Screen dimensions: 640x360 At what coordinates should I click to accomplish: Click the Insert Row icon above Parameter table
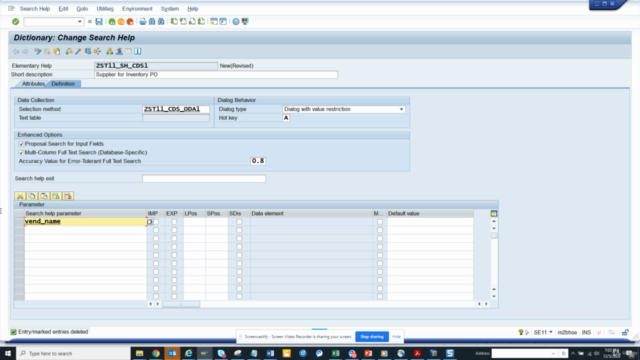click(56, 196)
